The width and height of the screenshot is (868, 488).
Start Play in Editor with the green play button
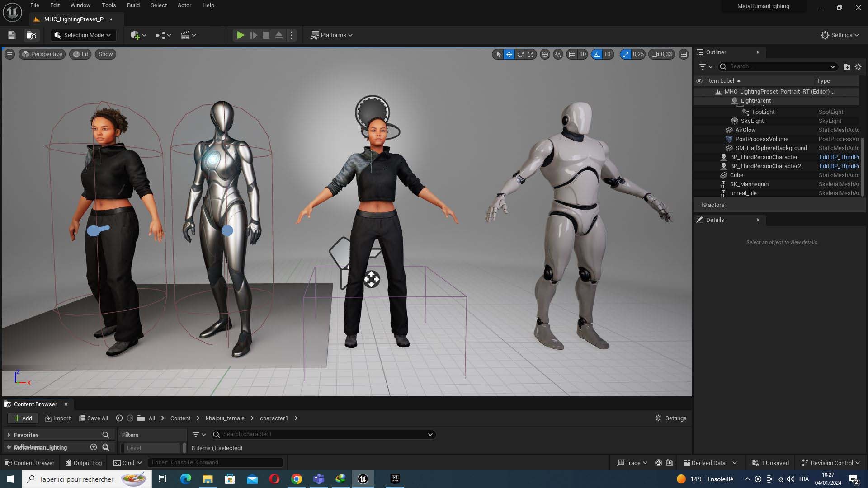pyautogui.click(x=241, y=35)
